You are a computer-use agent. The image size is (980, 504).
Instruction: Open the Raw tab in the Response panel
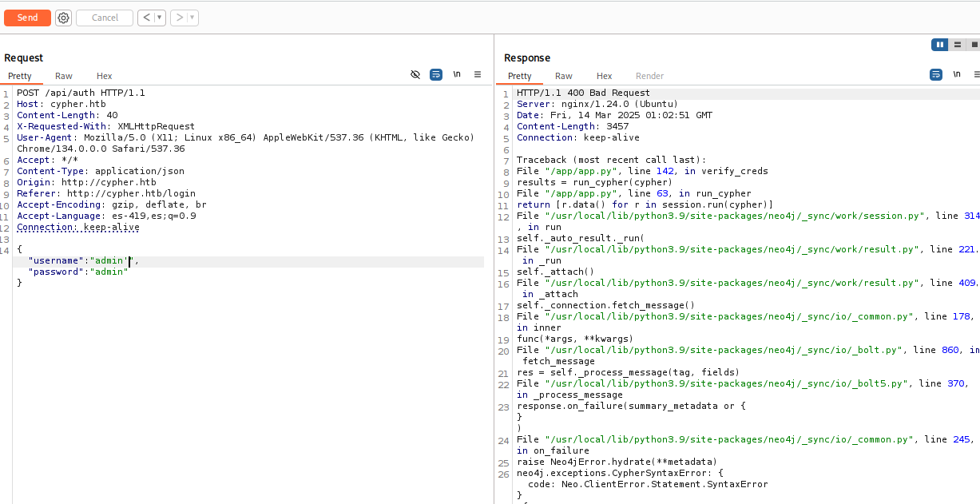pyautogui.click(x=564, y=76)
